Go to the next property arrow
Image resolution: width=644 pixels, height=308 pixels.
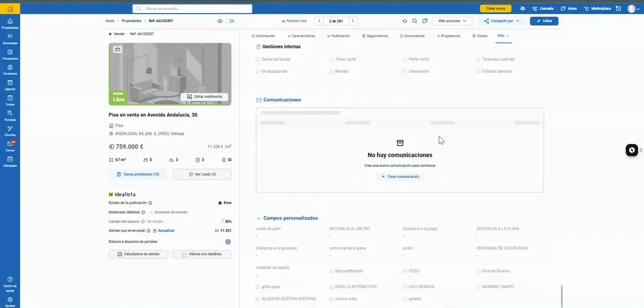[x=353, y=21]
